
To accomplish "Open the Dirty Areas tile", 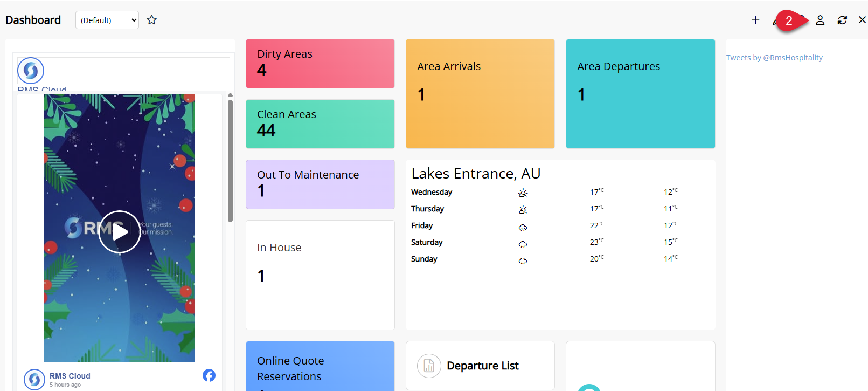I will [320, 64].
